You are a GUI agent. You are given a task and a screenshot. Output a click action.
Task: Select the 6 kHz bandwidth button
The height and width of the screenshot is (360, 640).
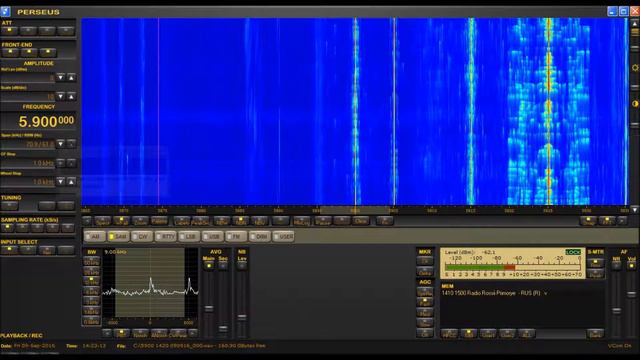pyautogui.click(x=91, y=291)
